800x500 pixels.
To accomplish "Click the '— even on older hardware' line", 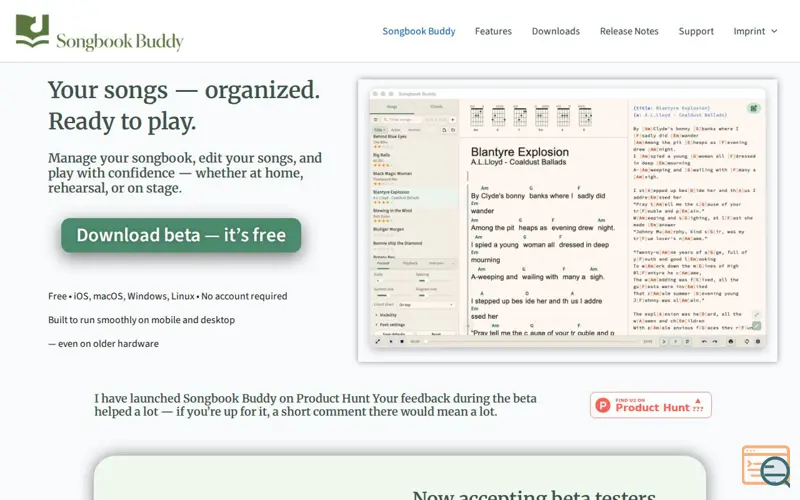I will (103, 343).
